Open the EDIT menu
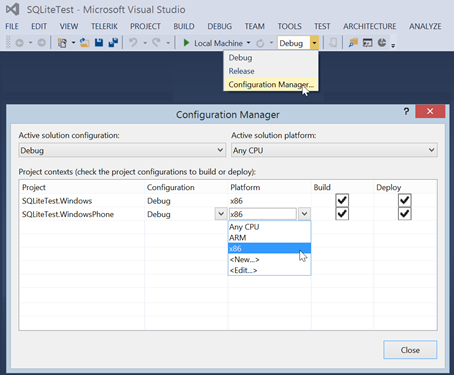The width and height of the screenshot is (454, 375). (x=39, y=26)
